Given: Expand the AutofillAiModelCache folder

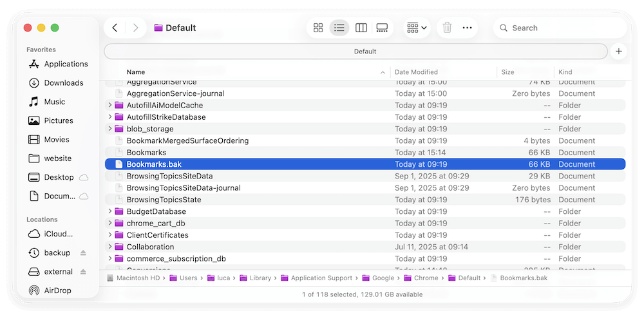Looking at the screenshot, I should [x=109, y=105].
